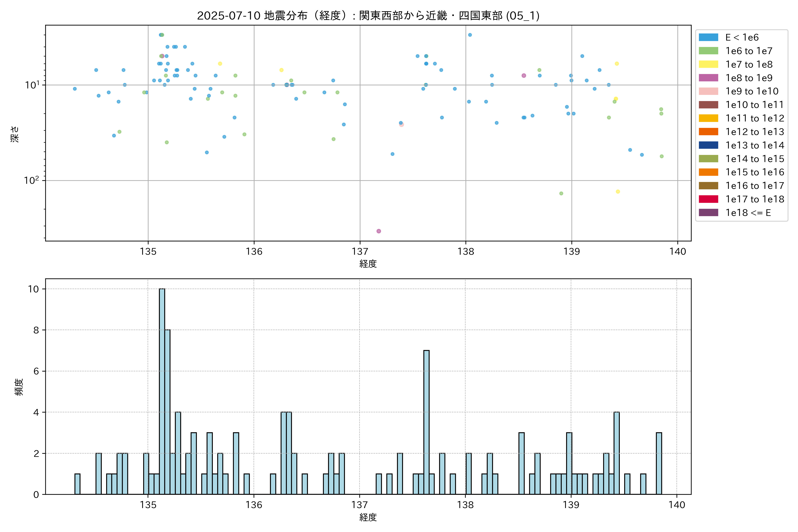
Task: Click the pink '1e9 to 1e10' legend swatch
Action: (x=708, y=91)
